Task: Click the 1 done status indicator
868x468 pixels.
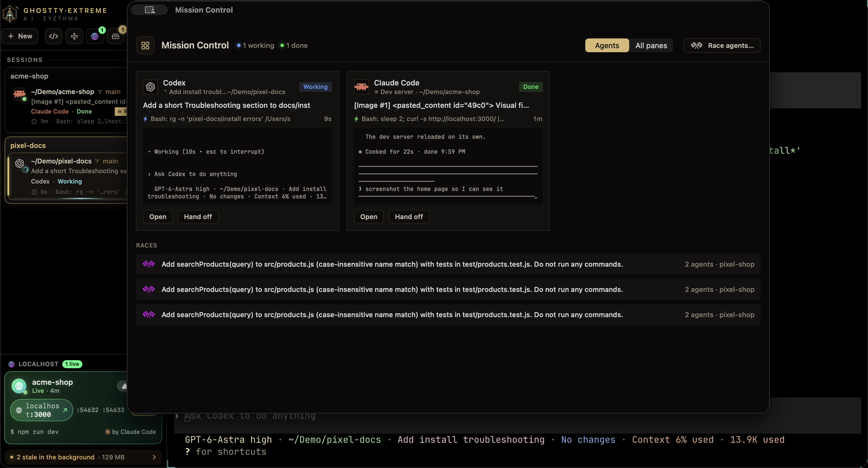Action: (x=294, y=46)
